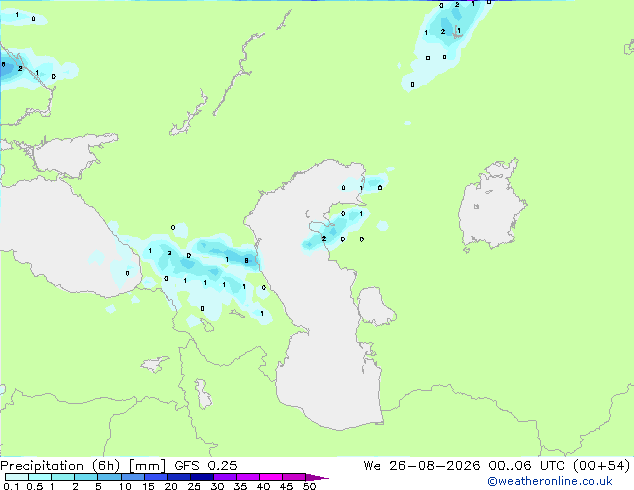This screenshot has height=490, width=634.
Task: Click the Aral Sea on the map
Action: tap(491, 206)
